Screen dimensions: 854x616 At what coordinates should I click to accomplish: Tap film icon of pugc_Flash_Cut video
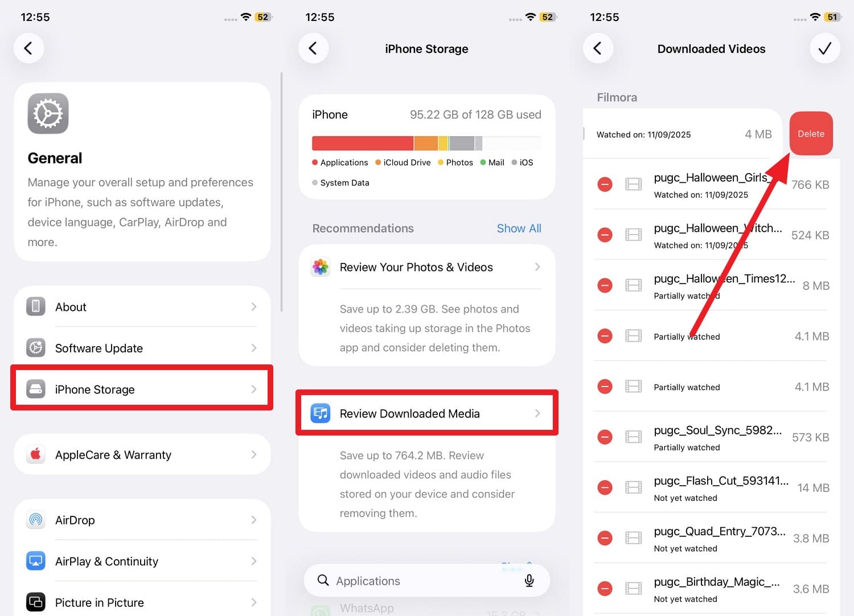point(634,487)
